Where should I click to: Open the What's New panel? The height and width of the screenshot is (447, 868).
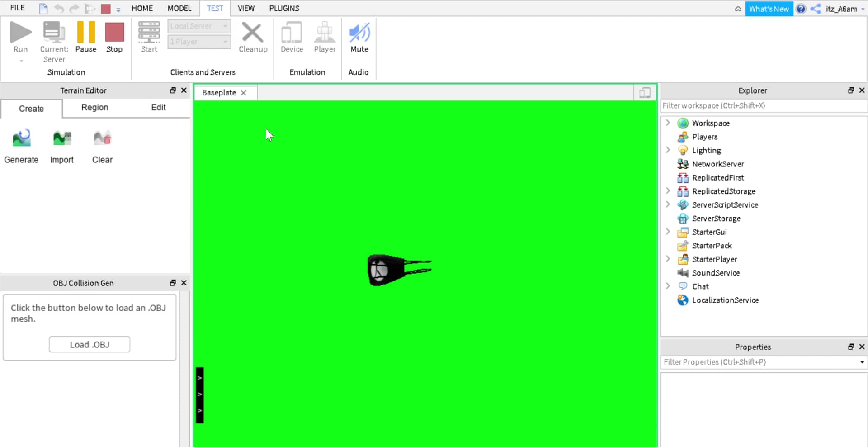pyautogui.click(x=769, y=9)
